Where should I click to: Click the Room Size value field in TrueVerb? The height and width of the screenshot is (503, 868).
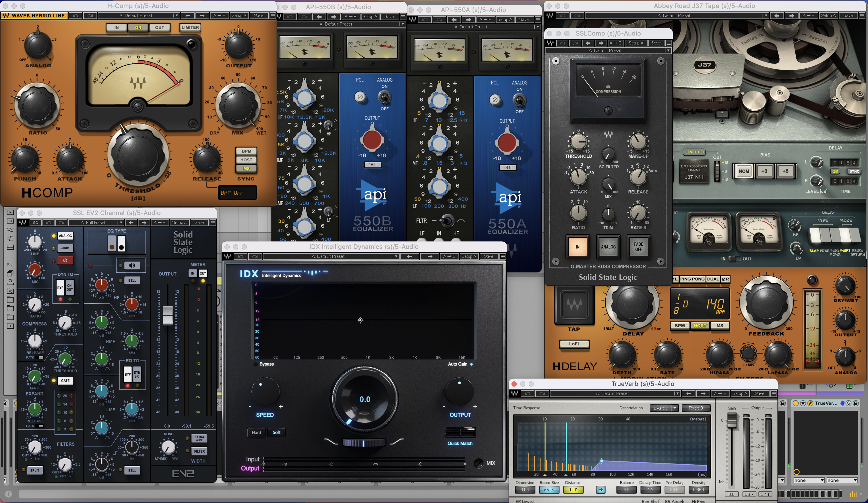[x=549, y=490]
